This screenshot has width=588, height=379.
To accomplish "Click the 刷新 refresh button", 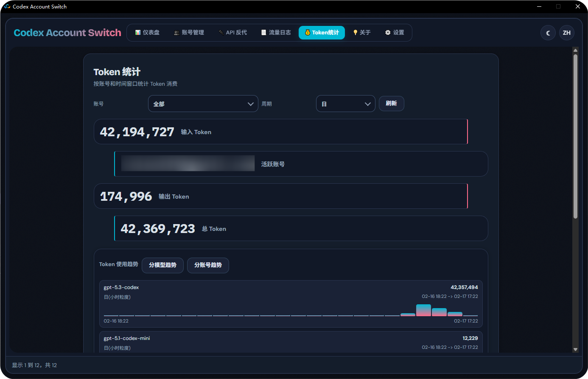I will coord(391,104).
